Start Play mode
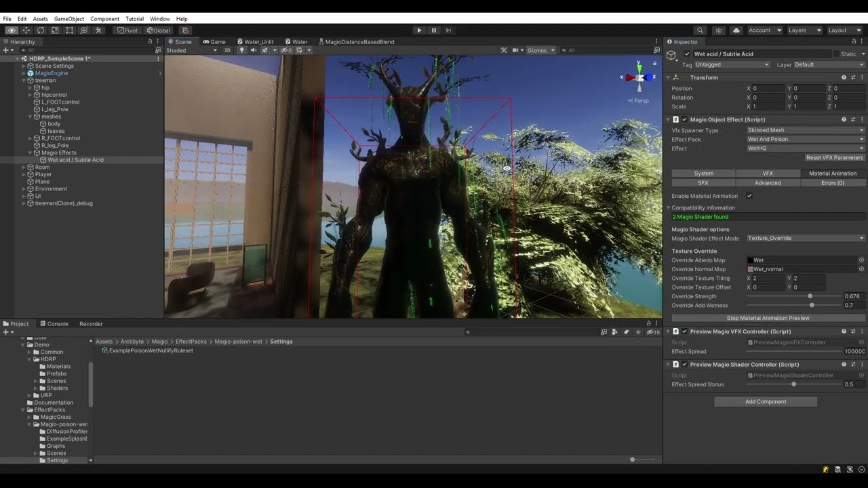868x488 pixels. click(419, 30)
